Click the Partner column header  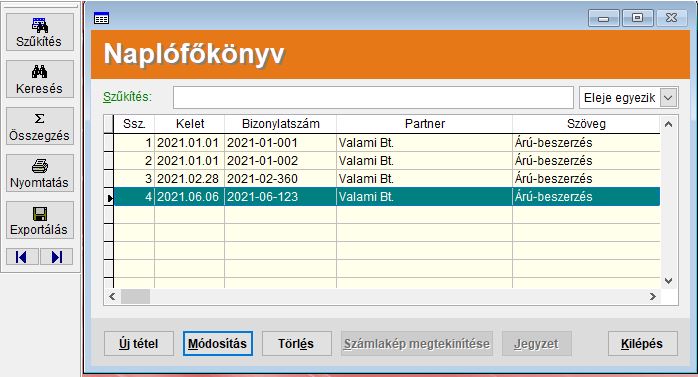click(x=425, y=124)
